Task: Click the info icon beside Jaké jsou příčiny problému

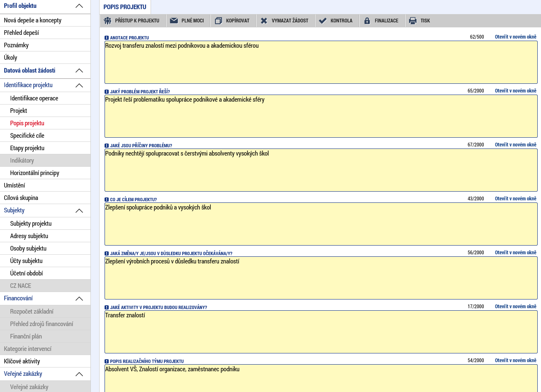Action: tap(107, 146)
